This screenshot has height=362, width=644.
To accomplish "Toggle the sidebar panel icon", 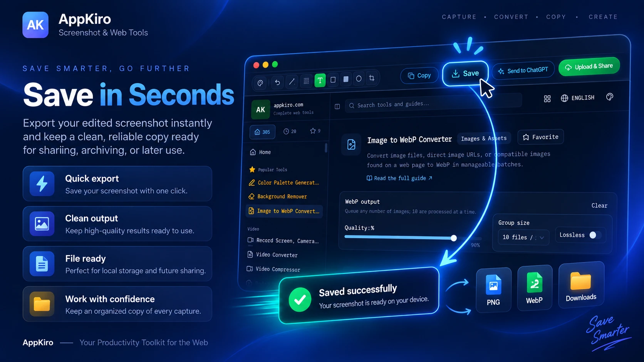I will pyautogui.click(x=337, y=107).
